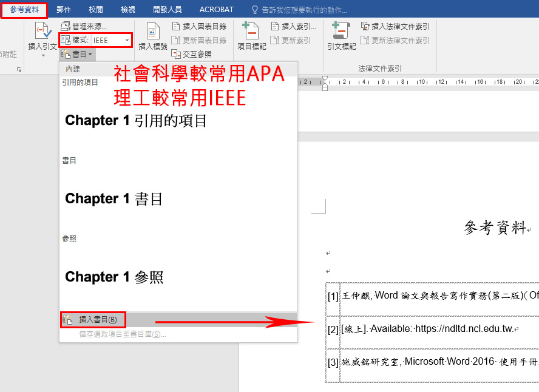Viewport: 539px width, 392px height.
Task: Click the 'Tell me what you want' search box
Action: coord(305,10)
